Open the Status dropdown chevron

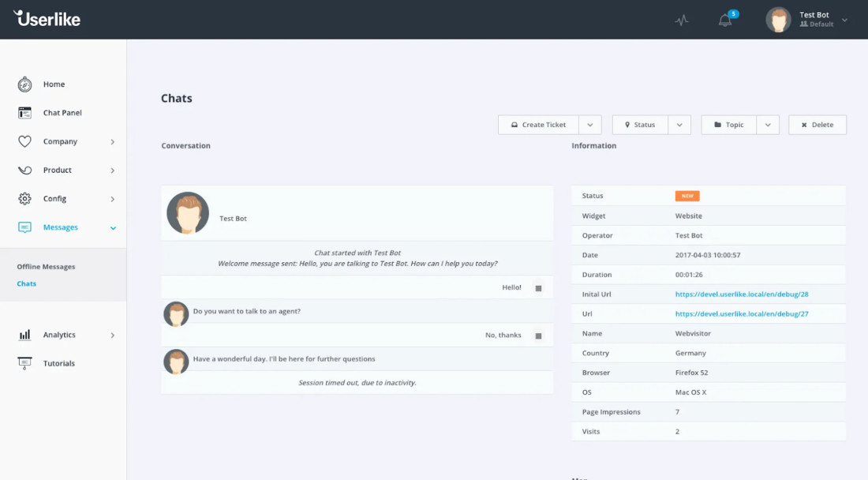(x=680, y=124)
